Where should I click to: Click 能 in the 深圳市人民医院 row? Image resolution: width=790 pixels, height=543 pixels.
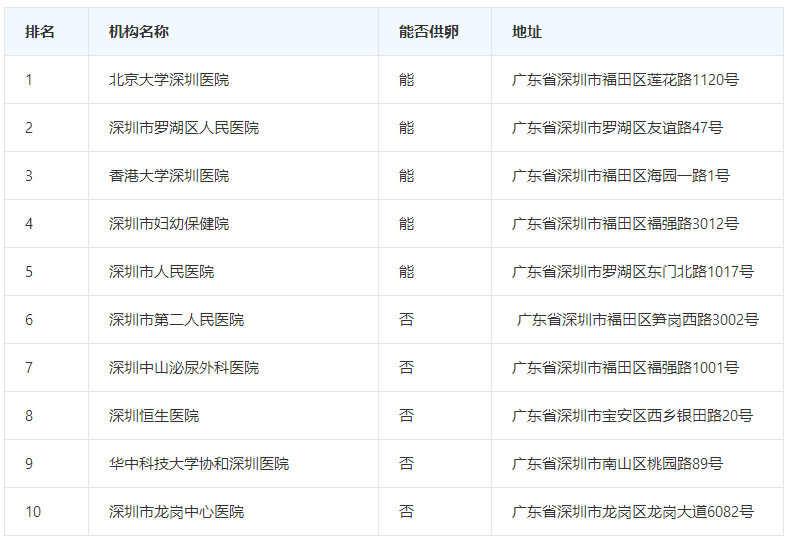pyautogui.click(x=406, y=272)
